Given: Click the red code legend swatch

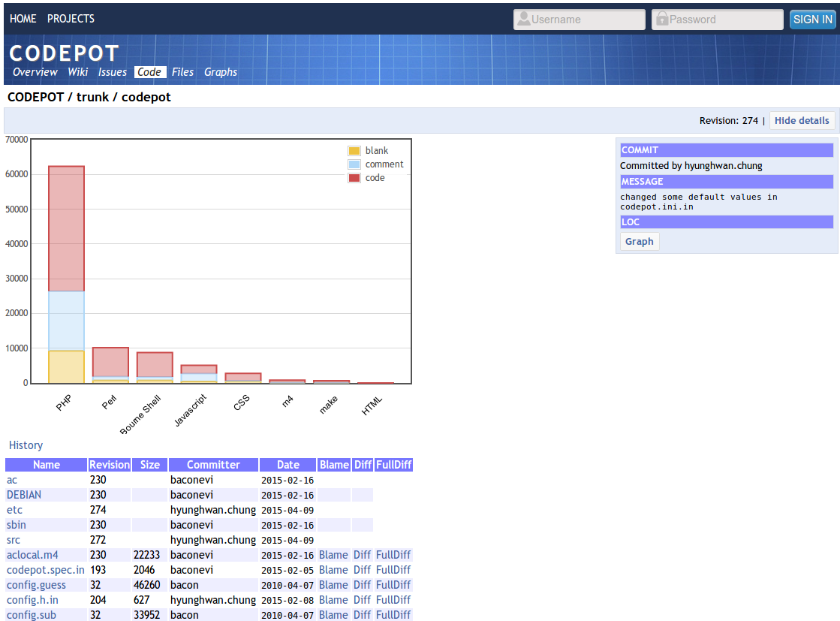Looking at the screenshot, I should click(x=353, y=177).
